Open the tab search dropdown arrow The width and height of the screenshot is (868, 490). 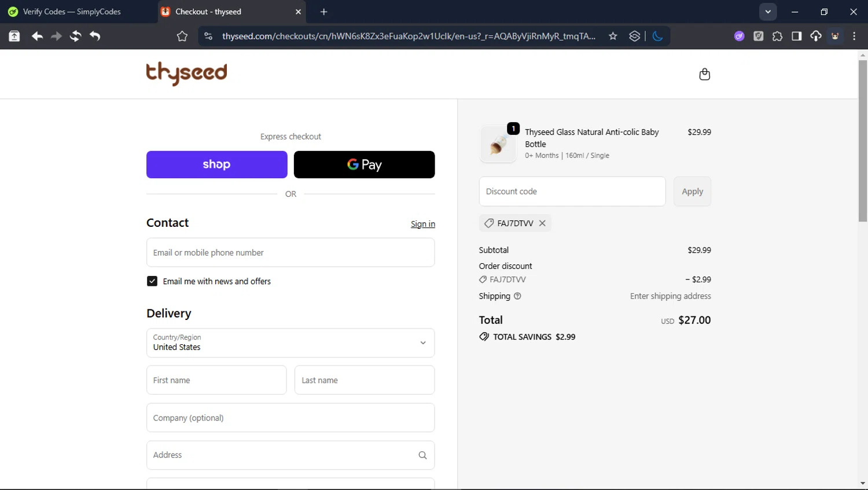(x=768, y=12)
